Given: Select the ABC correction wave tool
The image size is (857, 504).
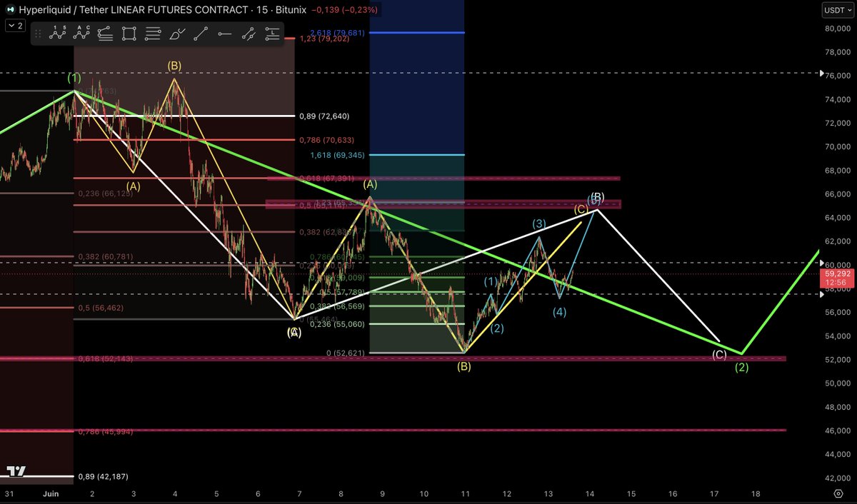Looking at the screenshot, I should tap(83, 33).
